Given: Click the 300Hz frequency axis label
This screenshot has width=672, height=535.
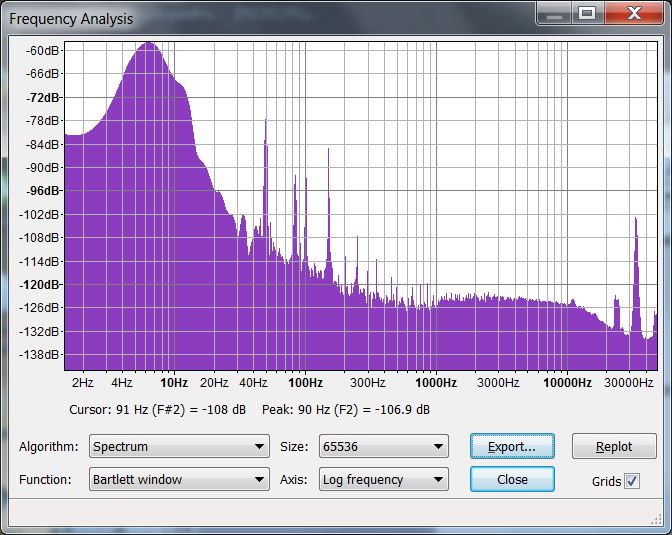Looking at the screenshot, I should point(368,382).
